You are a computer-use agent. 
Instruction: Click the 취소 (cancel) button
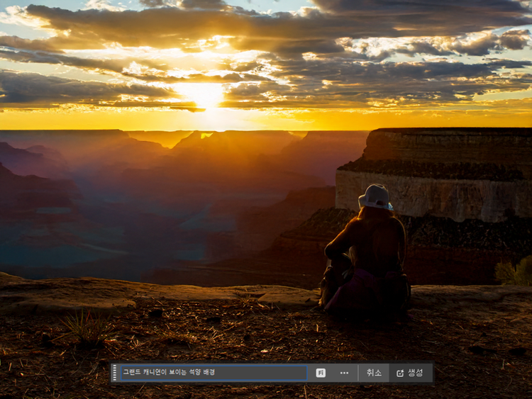coord(374,373)
